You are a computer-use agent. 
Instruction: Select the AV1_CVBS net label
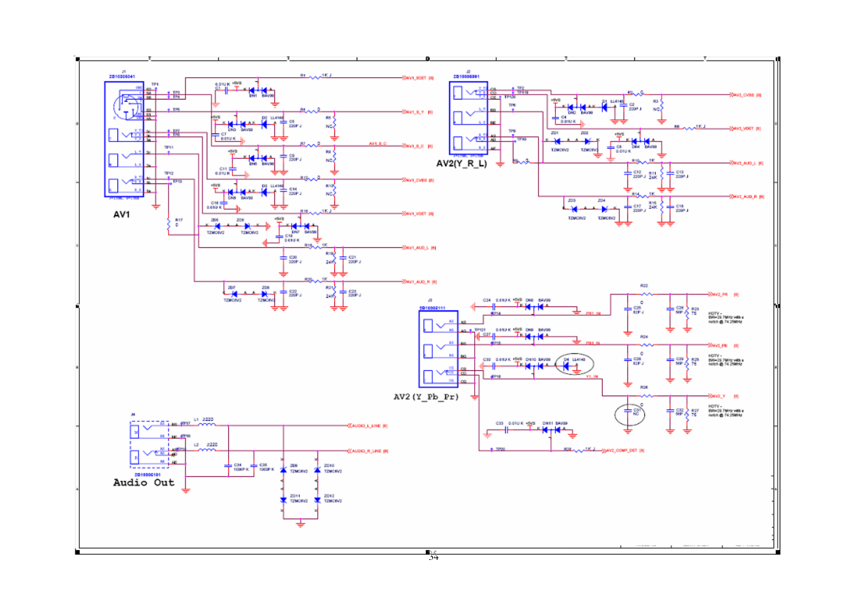point(416,180)
